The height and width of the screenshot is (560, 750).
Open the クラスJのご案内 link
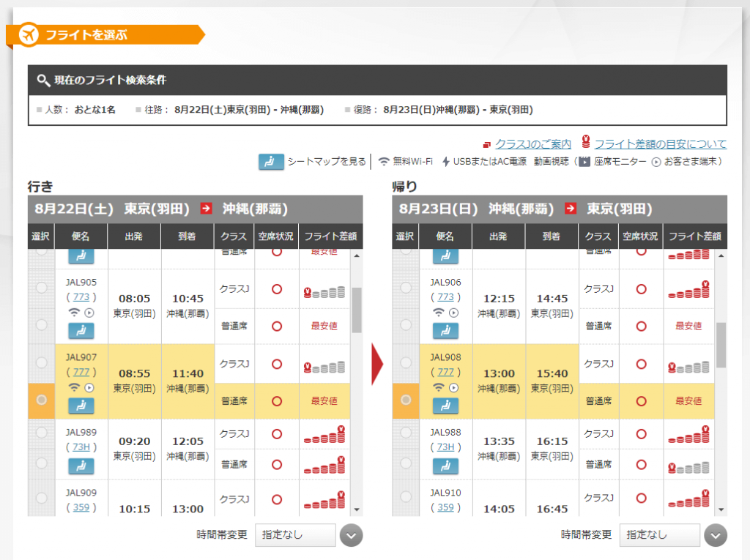(533, 144)
